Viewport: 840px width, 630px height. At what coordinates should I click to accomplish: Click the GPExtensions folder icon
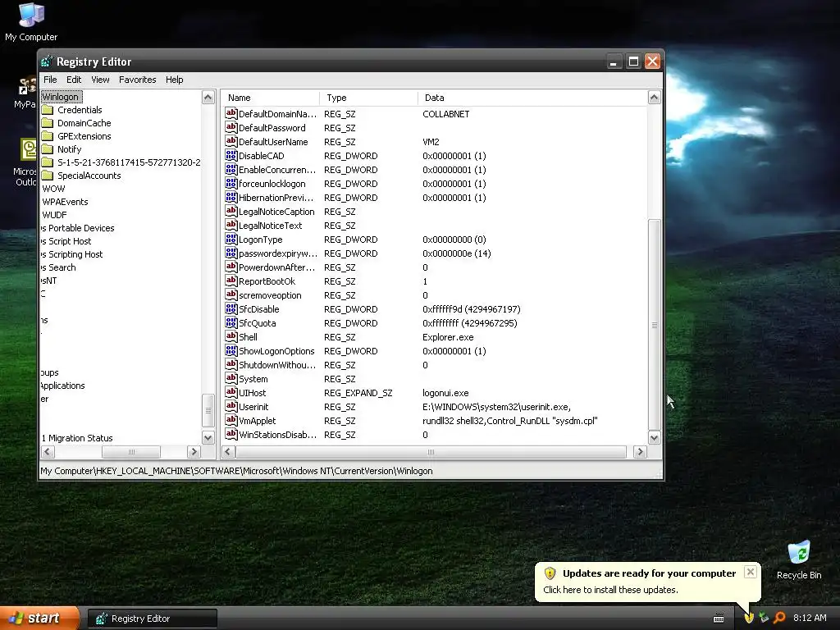click(48, 136)
